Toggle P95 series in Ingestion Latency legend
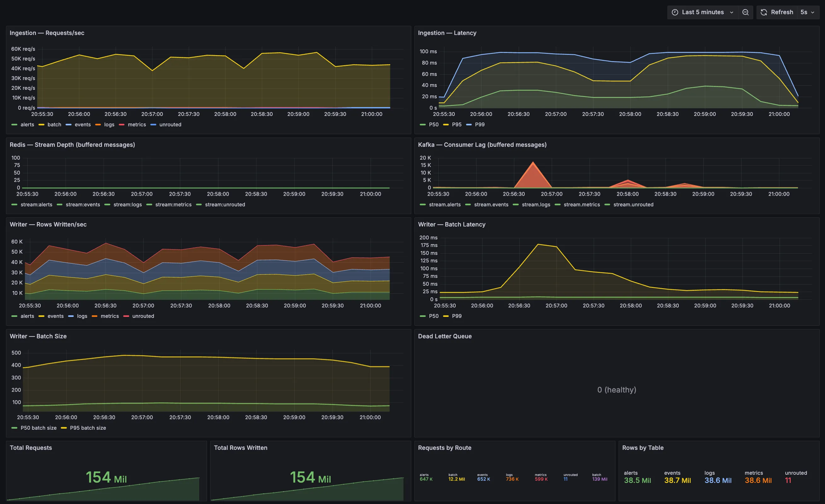The width and height of the screenshot is (825, 504). 457,124
